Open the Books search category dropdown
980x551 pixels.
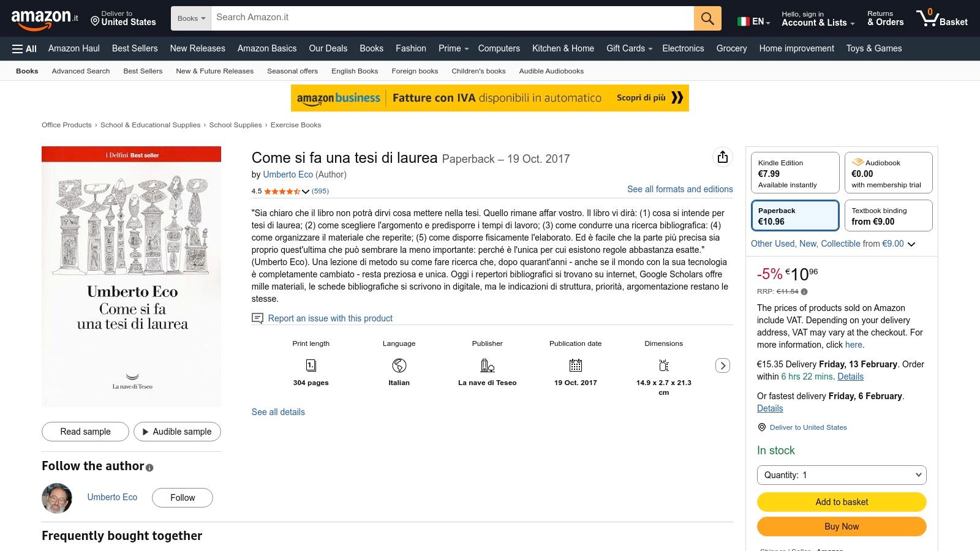coord(191,18)
